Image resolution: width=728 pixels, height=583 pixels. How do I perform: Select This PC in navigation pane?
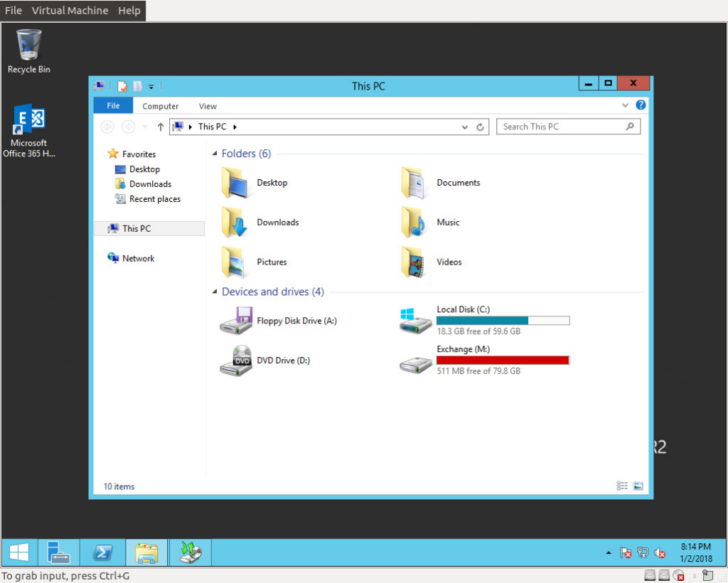(x=149, y=228)
